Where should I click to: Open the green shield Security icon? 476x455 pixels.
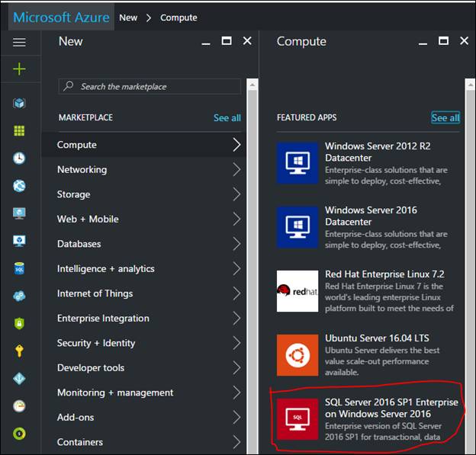[19, 323]
